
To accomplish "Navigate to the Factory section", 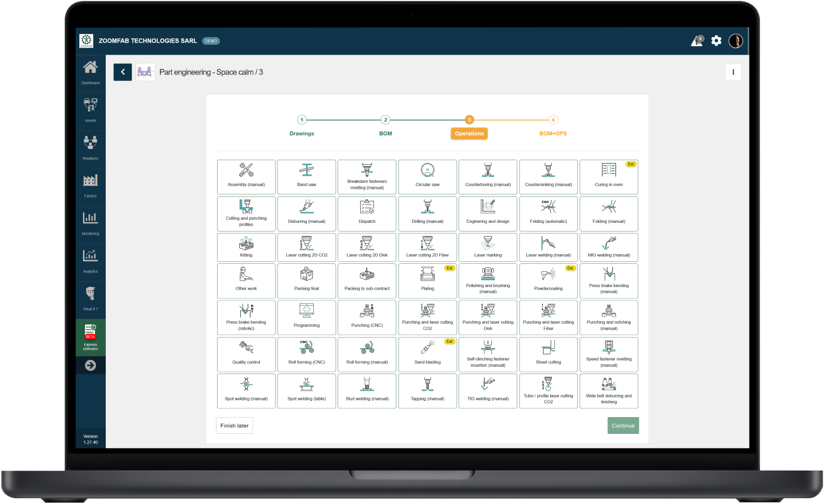I will pyautogui.click(x=90, y=185).
